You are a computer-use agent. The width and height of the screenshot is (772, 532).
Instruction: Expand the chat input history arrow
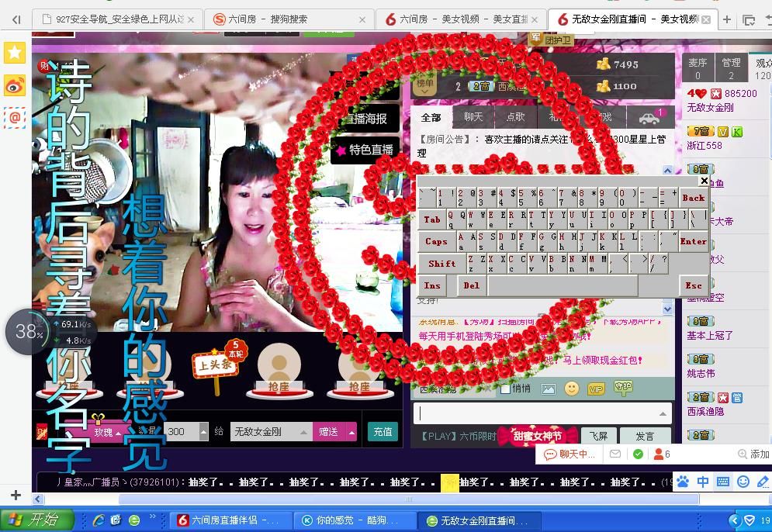click(663, 414)
